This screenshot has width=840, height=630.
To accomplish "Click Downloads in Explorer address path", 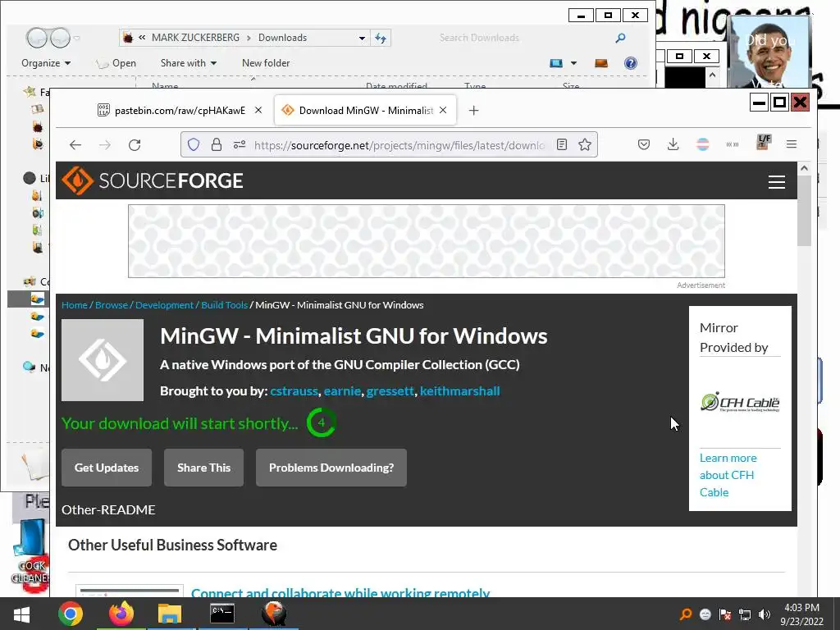I will click(282, 38).
